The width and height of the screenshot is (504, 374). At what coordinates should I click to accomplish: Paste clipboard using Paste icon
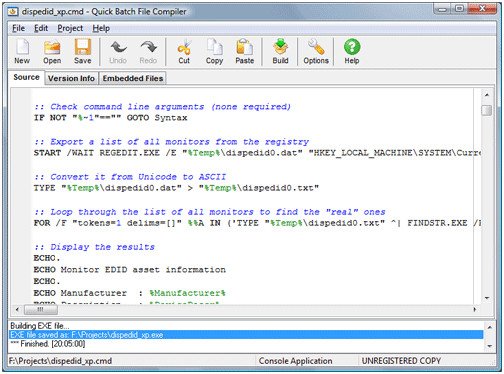pos(245,52)
